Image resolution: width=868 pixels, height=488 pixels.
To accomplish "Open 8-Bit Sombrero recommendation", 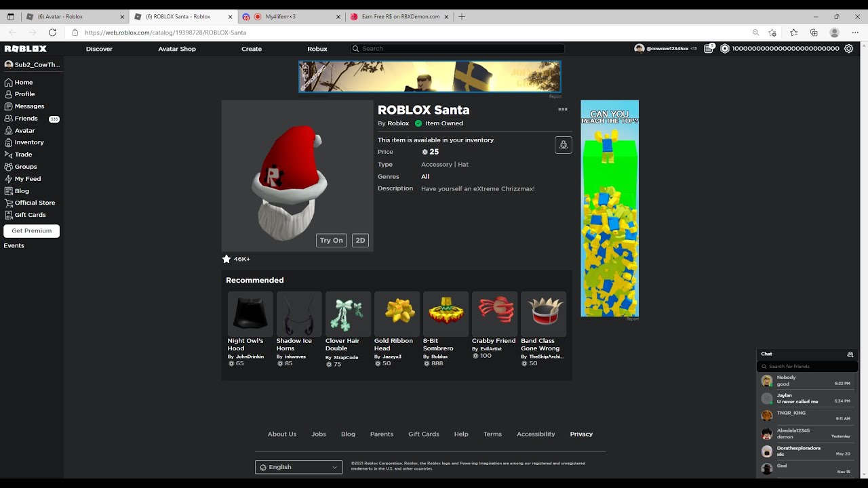I will click(x=446, y=330).
